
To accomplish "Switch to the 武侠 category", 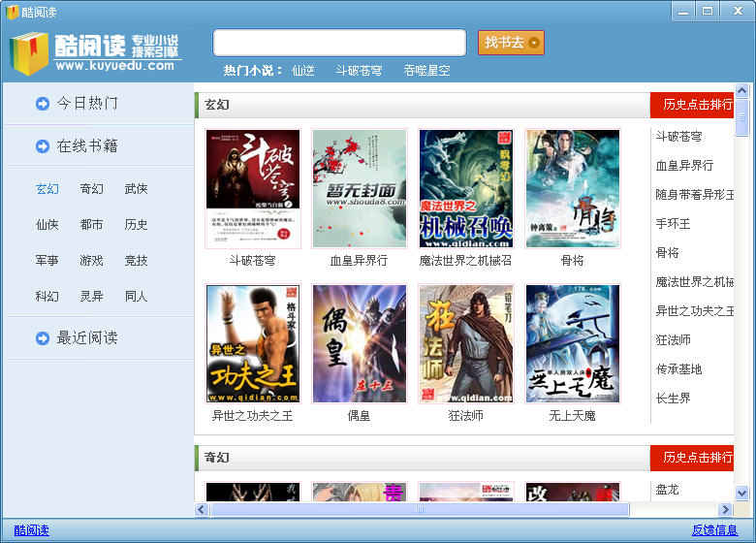I will 136,189.
